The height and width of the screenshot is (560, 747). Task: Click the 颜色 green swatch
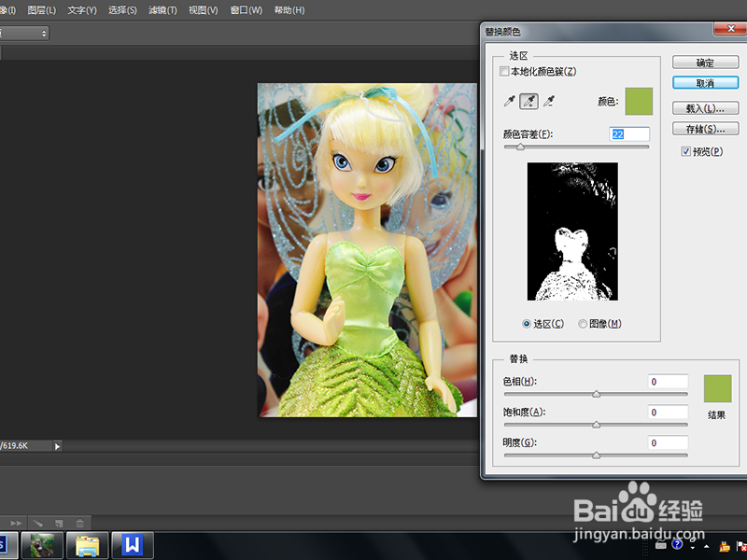pyautogui.click(x=639, y=101)
